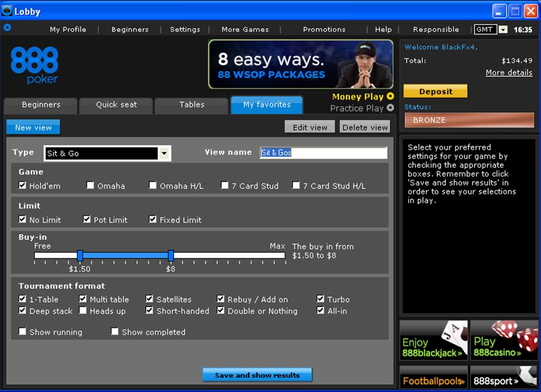The height and width of the screenshot is (392, 541).
Task: Open the Footballpools promo tile
Action: click(x=434, y=377)
